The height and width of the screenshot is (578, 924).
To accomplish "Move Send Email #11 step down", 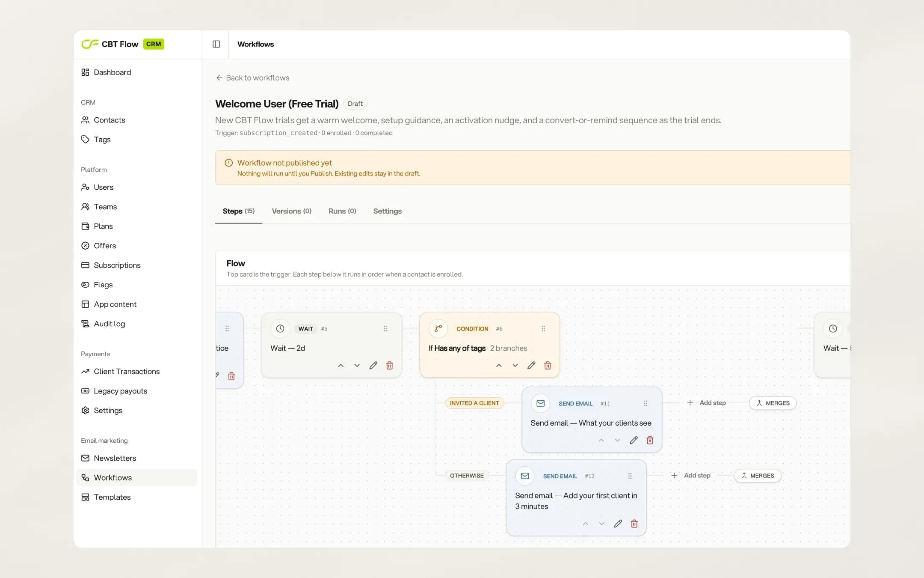I will 617,440.
